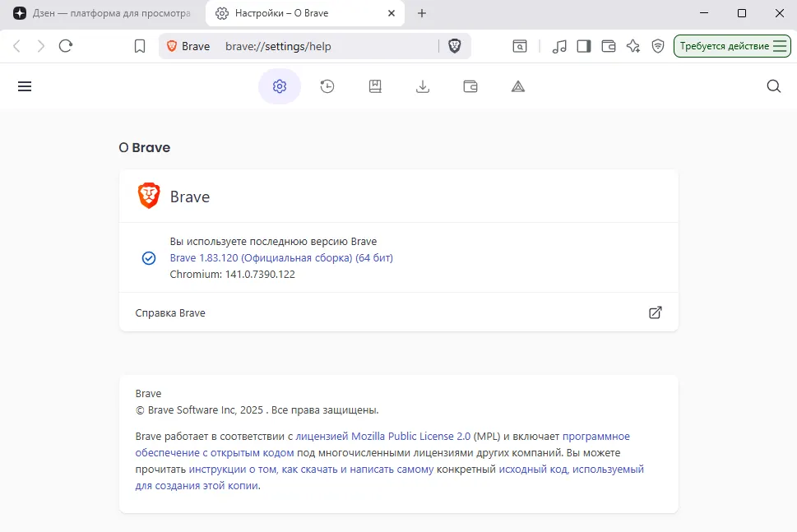Open the Brave Rewards triangle icon
Viewport: 797px width, 532px height.
coord(517,86)
